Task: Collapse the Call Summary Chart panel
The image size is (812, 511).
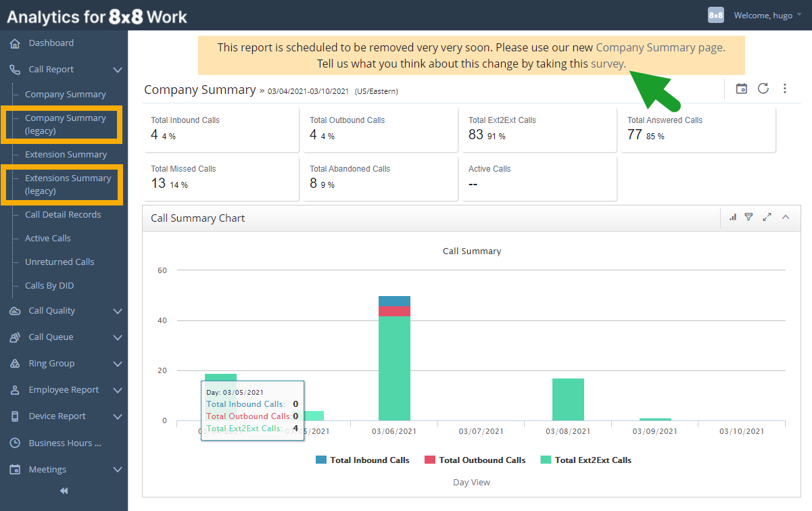Action: click(785, 217)
